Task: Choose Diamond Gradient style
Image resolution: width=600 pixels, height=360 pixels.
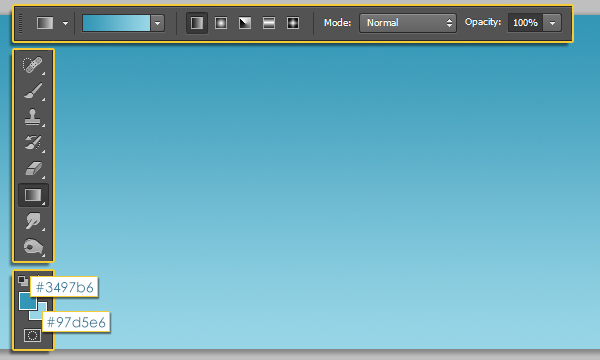Action: tap(293, 23)
